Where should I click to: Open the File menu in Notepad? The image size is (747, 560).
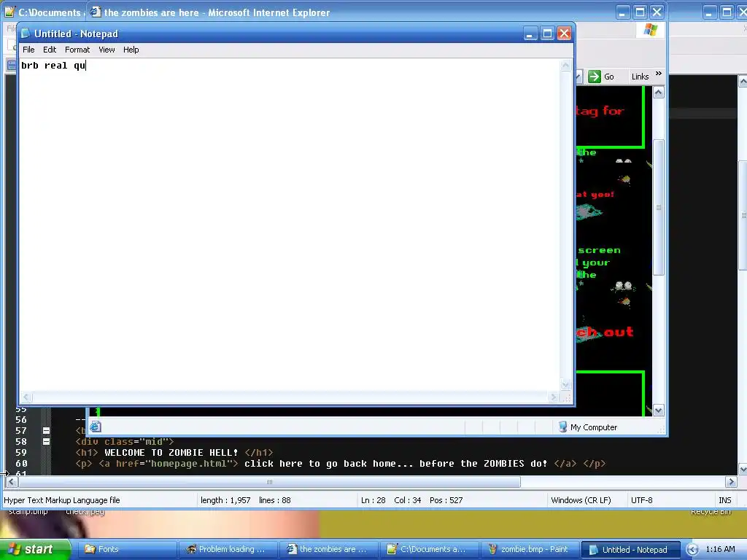pos(28,50)
